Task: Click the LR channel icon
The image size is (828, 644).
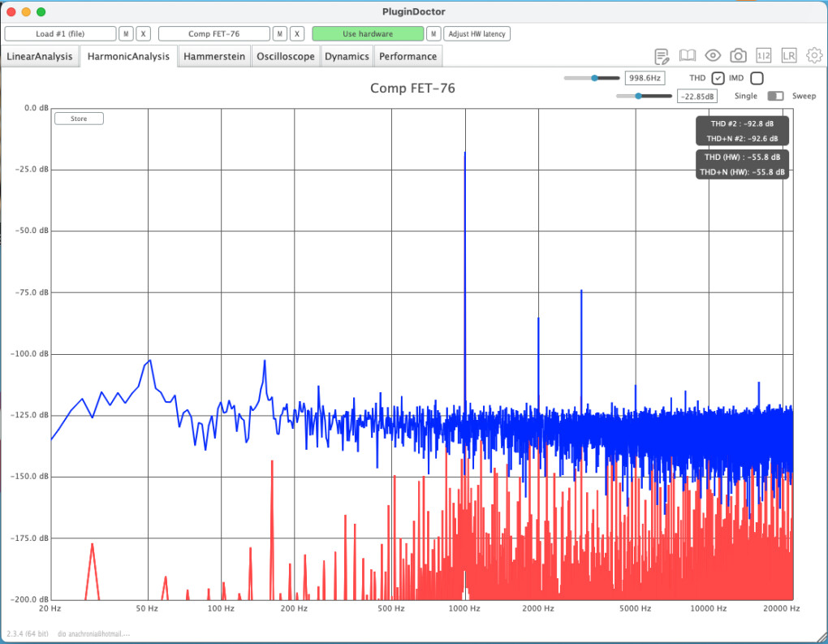Action: [x=788, y=56]
